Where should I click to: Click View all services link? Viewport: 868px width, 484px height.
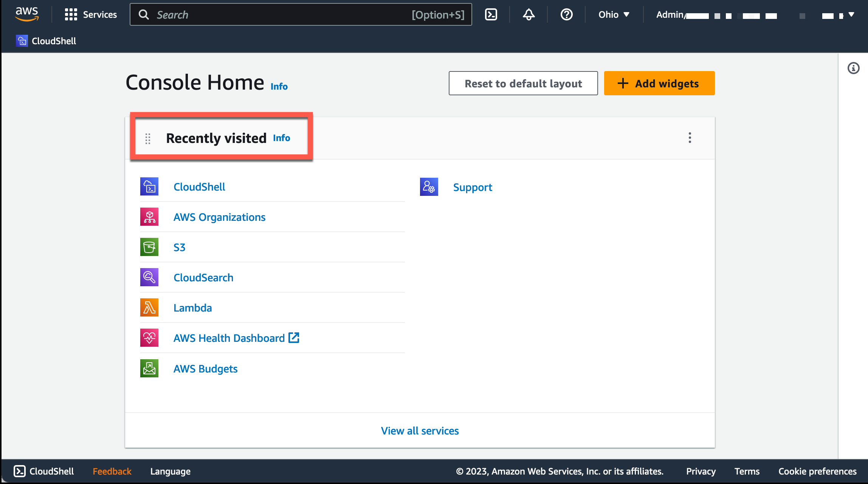pyautogui.click(x=419, y=430)
